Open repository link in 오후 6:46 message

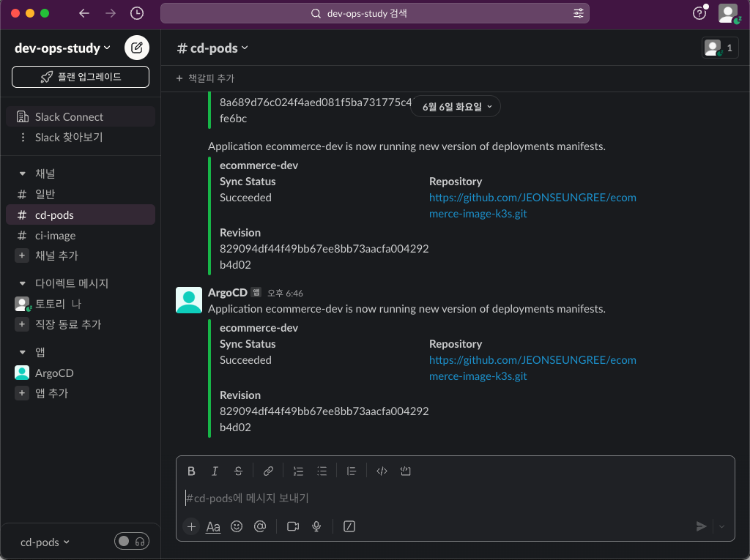532,368
